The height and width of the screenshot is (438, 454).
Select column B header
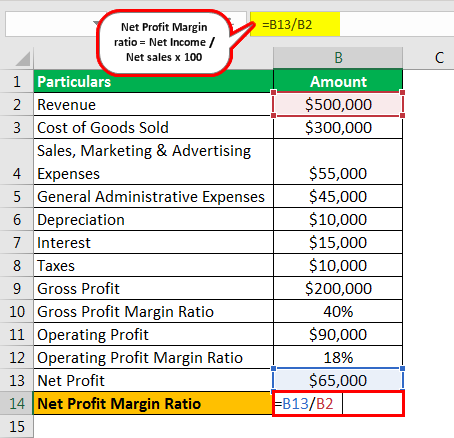338,58
